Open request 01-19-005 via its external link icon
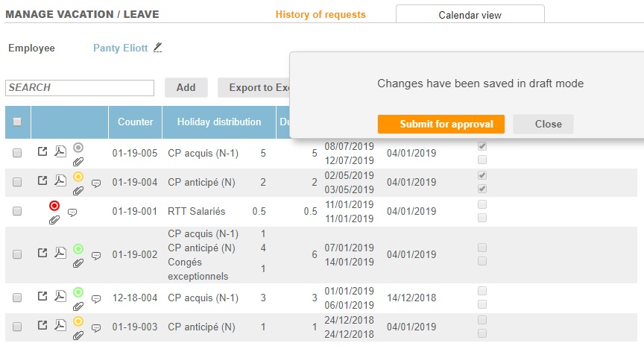The image size is (644, 349). [x=42, y=152]
